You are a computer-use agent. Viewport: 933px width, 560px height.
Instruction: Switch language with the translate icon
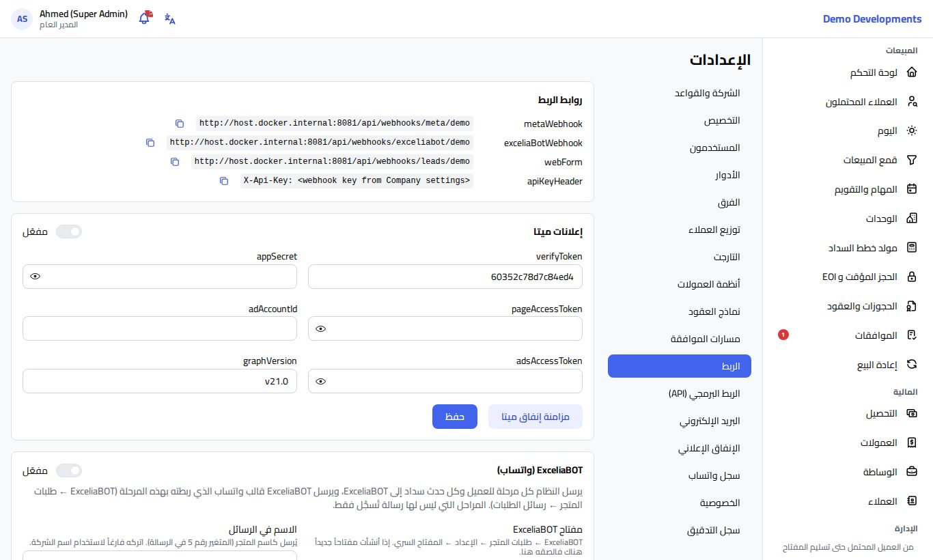pyautogui.click(x=170, y=18)
